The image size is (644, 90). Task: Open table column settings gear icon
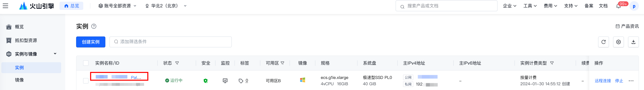618,42
